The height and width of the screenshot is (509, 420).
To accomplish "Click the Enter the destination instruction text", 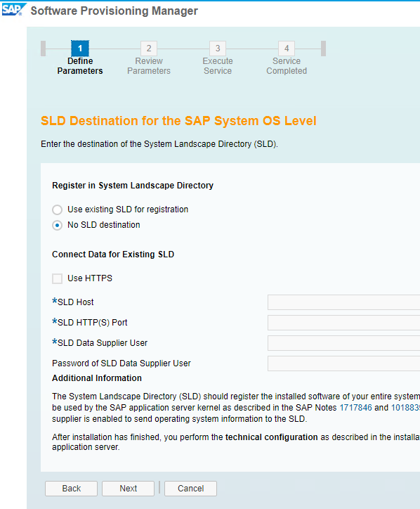I will pyautogui.click(x=159, y=144).
